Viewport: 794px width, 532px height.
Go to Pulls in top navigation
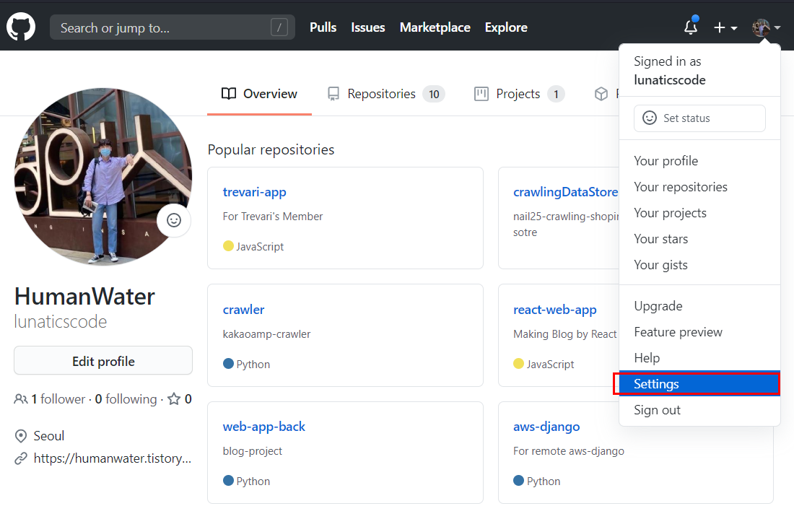point(323,27)
